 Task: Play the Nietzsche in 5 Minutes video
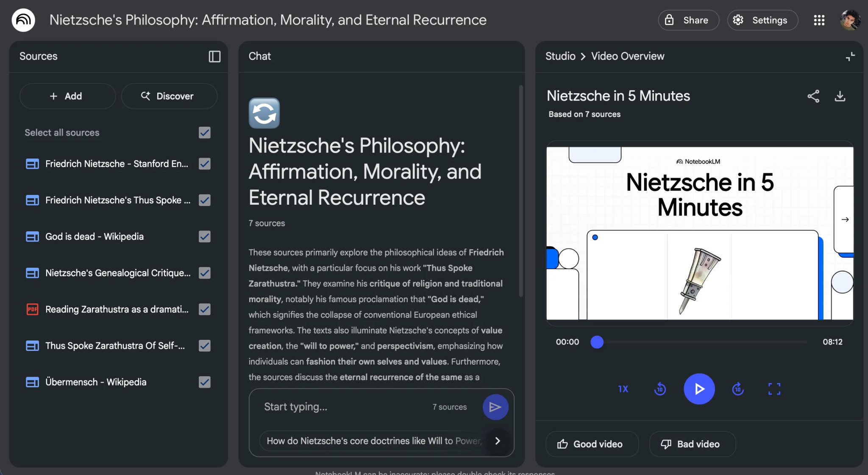click(699, 389)
